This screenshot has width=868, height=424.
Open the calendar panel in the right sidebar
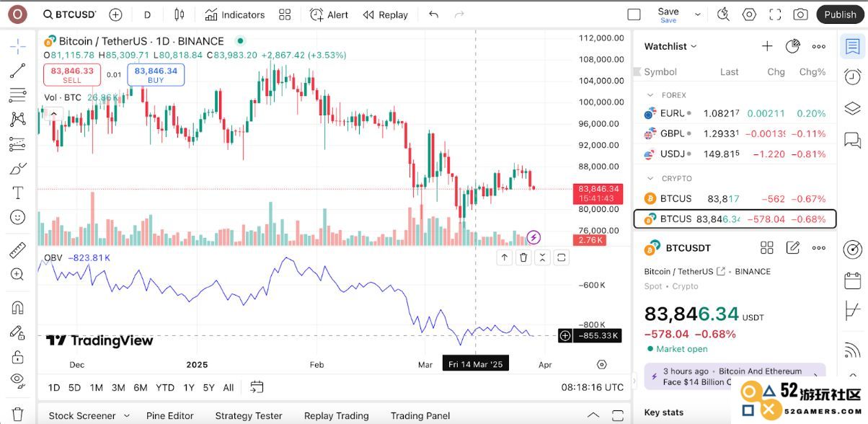(x=853, y=280)
